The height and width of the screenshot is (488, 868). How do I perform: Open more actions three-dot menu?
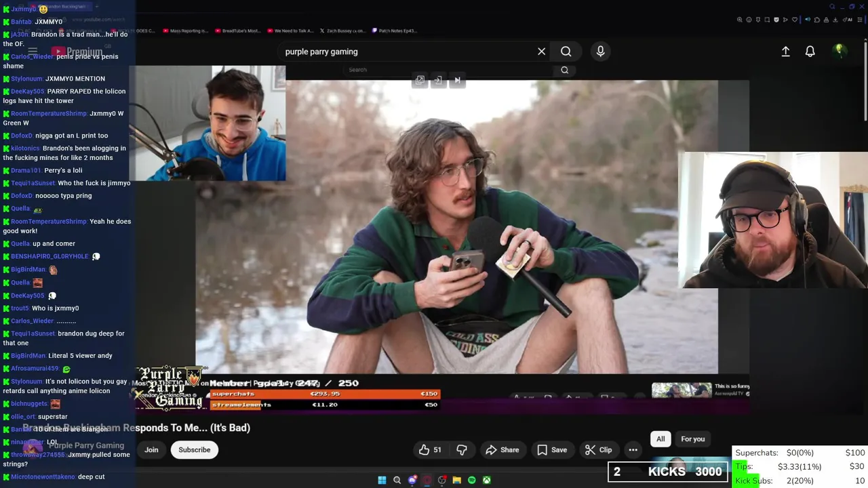tap(633, 450)
